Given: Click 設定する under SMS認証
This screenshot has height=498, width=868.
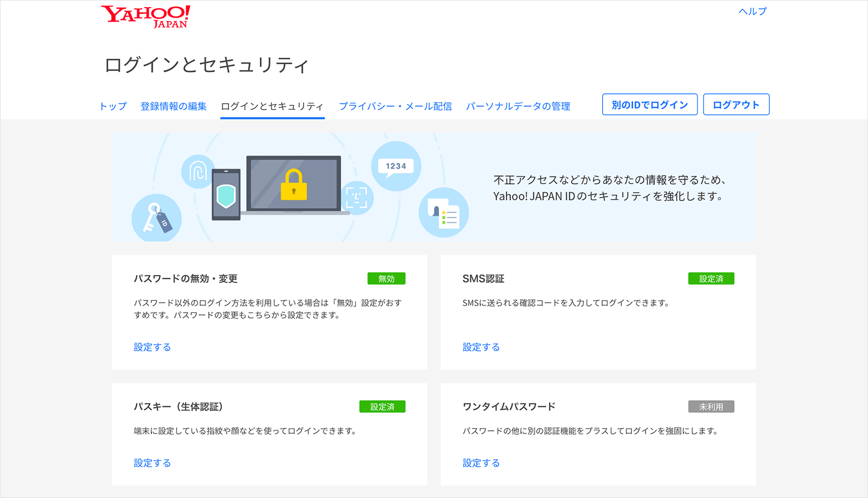Looking at the screenshot, I should tap(481, 347).
